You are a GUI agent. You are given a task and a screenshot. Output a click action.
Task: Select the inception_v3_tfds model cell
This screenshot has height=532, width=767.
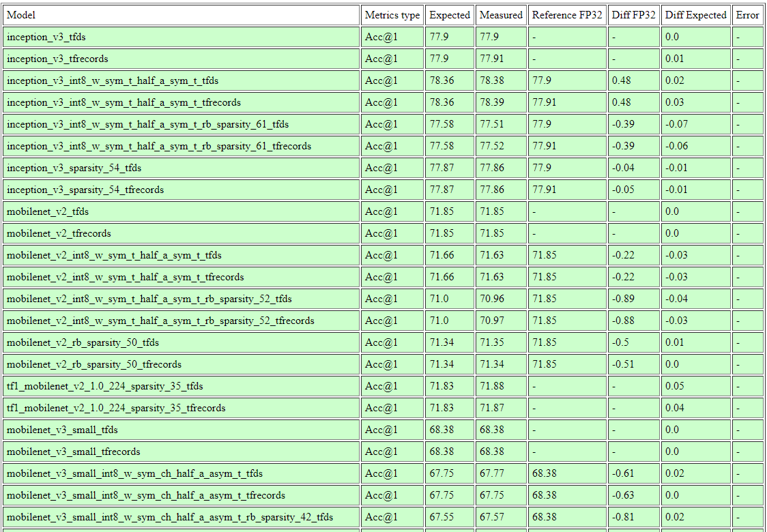[x=181, y=37]
